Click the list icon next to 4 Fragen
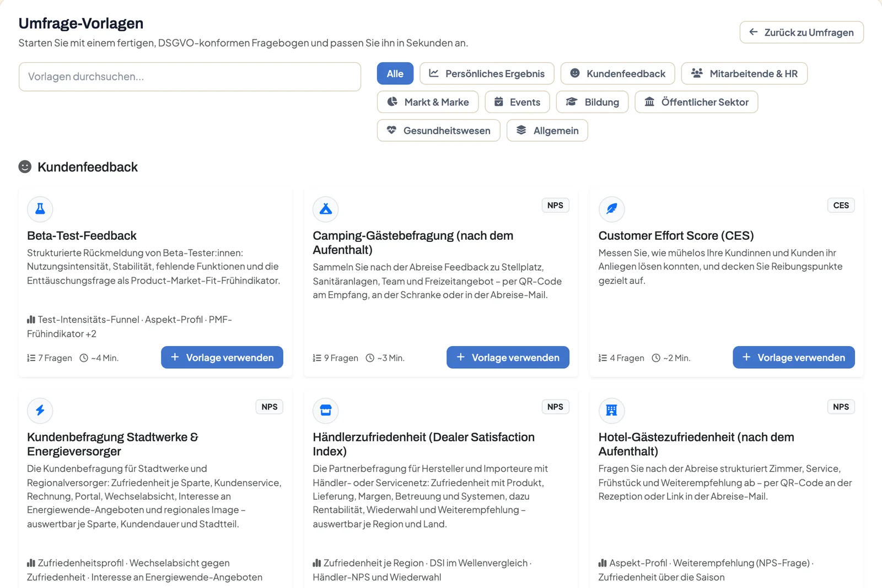This screenshot has height=588, width=882. click(603, 358)
